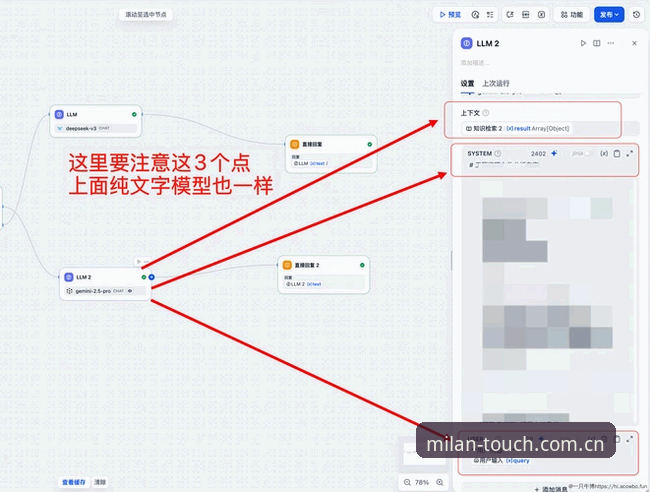This screenshot has height=492, width=650.
Task: Click the blue LLM icon on the LLM 2 canvas node
Action: (x=69, y=277)
